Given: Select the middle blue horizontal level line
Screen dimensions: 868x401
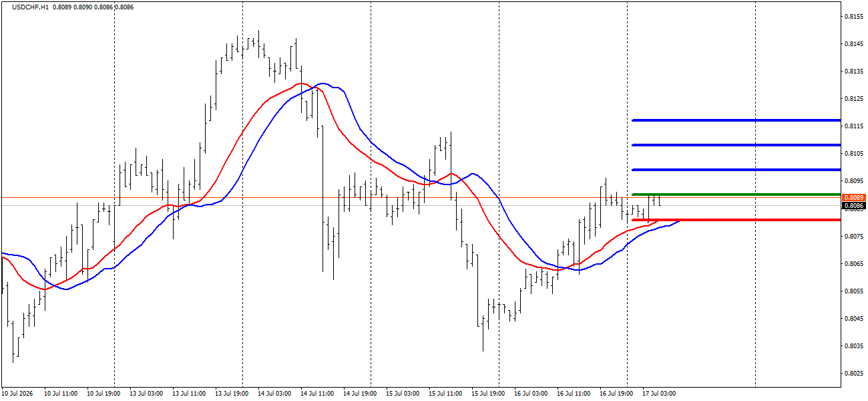Looking at the screenshot, I should pyautogui.click(x=736, y=144).
